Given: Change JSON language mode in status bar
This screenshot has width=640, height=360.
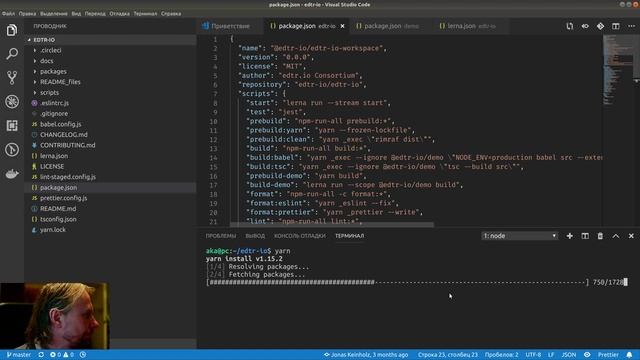Looking at the screenshot, I should tap(569, 355).
